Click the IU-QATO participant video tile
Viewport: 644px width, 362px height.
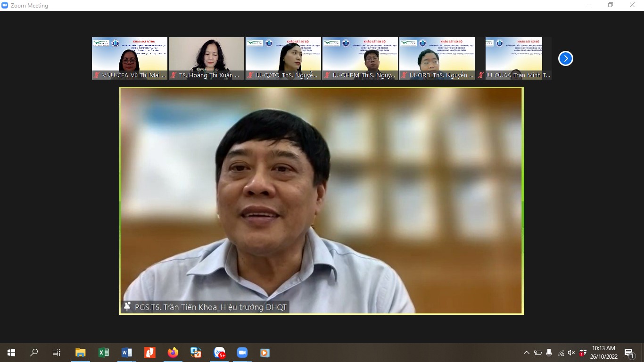coord(283,58)
